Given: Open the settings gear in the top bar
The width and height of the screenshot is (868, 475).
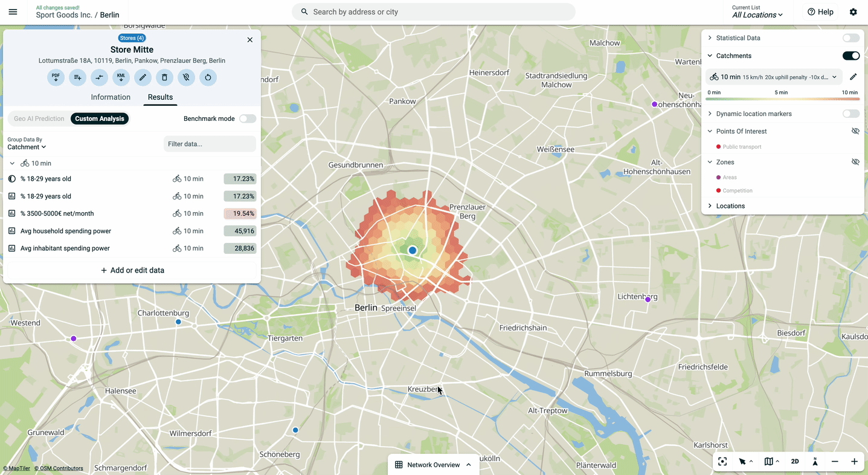Looking at the screenshot, I should (853, 12).
